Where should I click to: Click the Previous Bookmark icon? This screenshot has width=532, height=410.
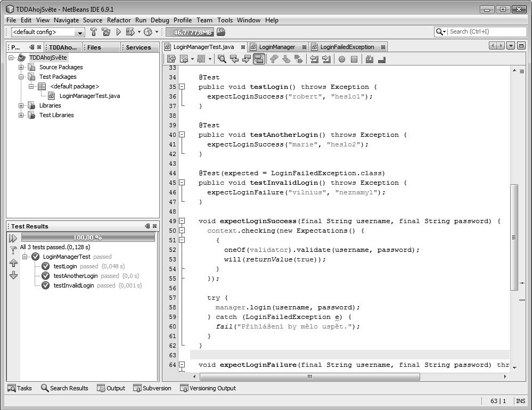[x=274, y=59]
